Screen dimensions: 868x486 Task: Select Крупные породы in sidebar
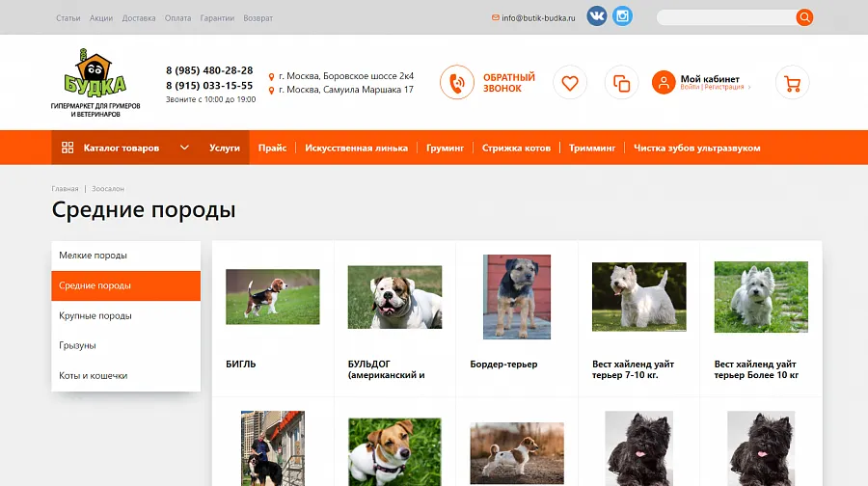pyautogui.click(x=125, y=315)
